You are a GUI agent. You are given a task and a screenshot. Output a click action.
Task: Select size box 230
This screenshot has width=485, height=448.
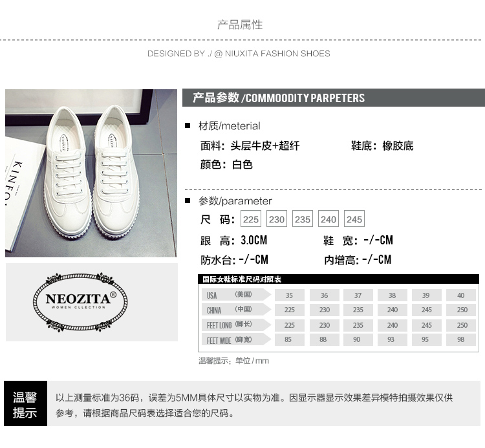click(277, 219)
